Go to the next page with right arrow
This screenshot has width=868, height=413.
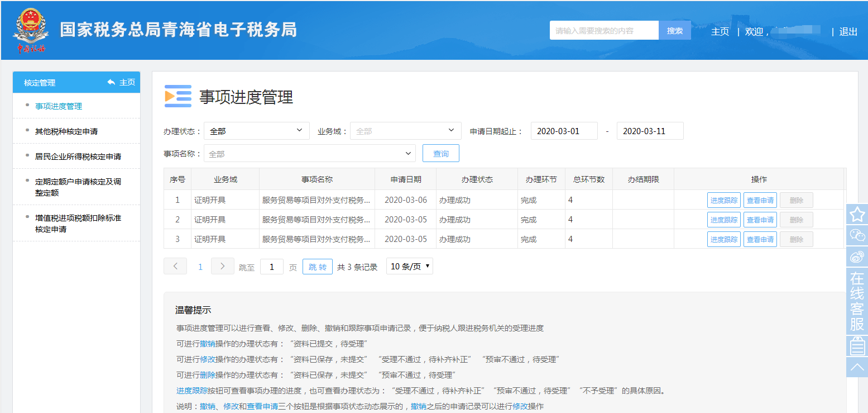(222, 266)
